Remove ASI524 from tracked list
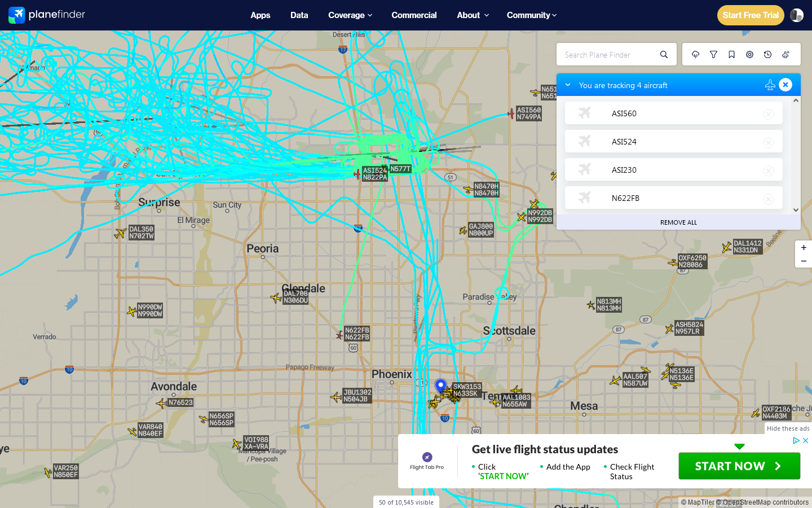 point(769,143)
